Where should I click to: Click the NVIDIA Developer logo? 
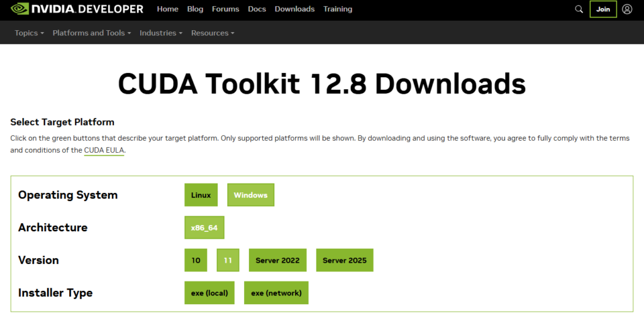[x=77, y=9]
